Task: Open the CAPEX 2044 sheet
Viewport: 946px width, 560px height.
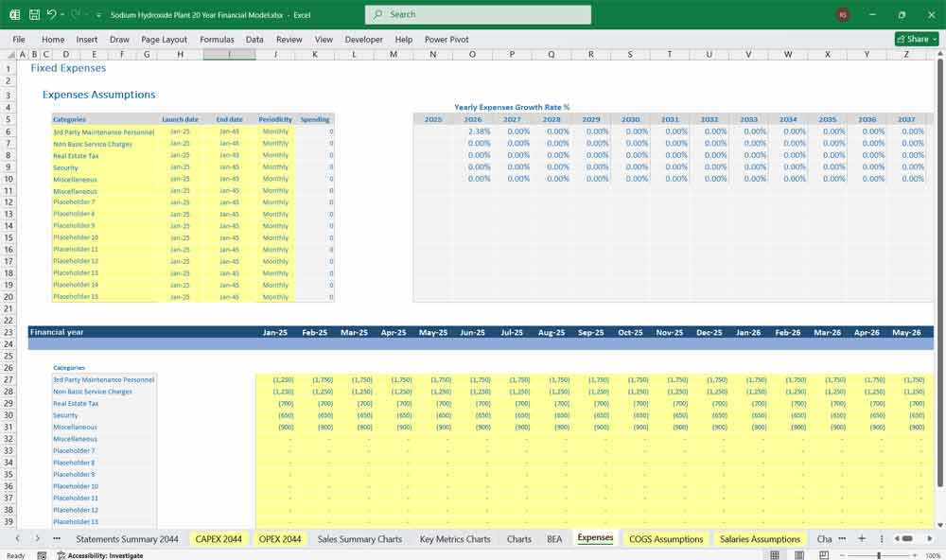Action: (219, 538)
